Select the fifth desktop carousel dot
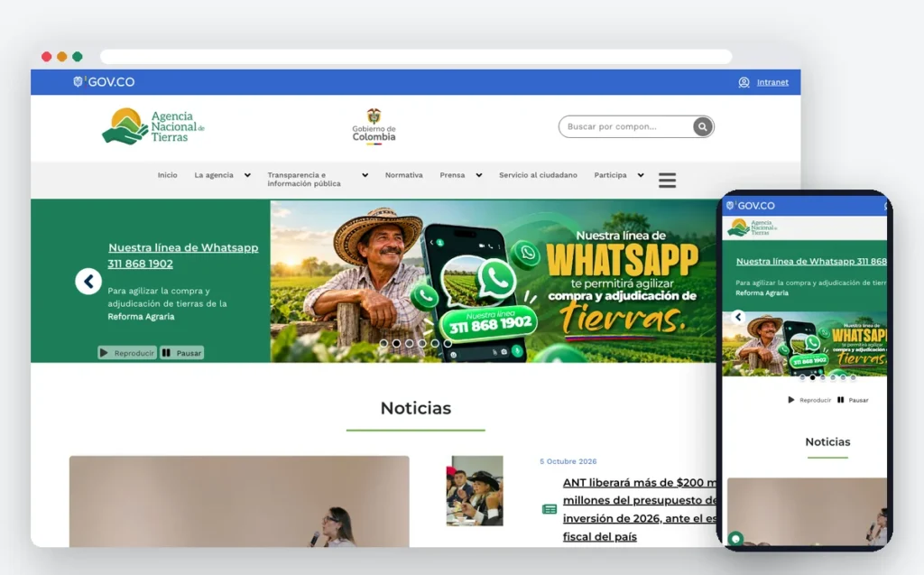This screenshot has width=924, height=575. coord(435,343)
